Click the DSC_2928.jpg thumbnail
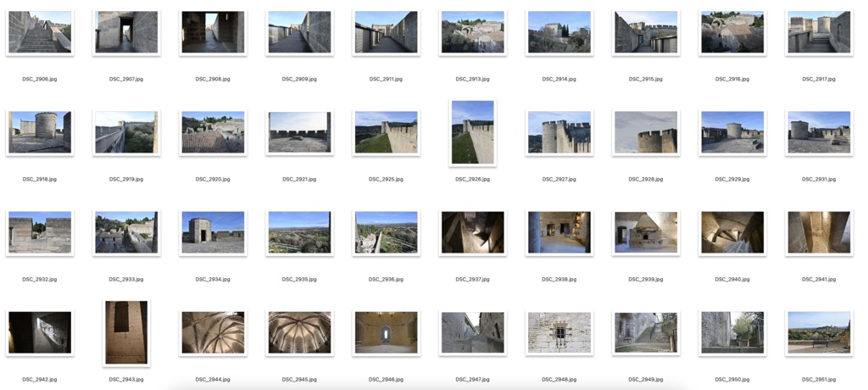 [x=646, y=132]
